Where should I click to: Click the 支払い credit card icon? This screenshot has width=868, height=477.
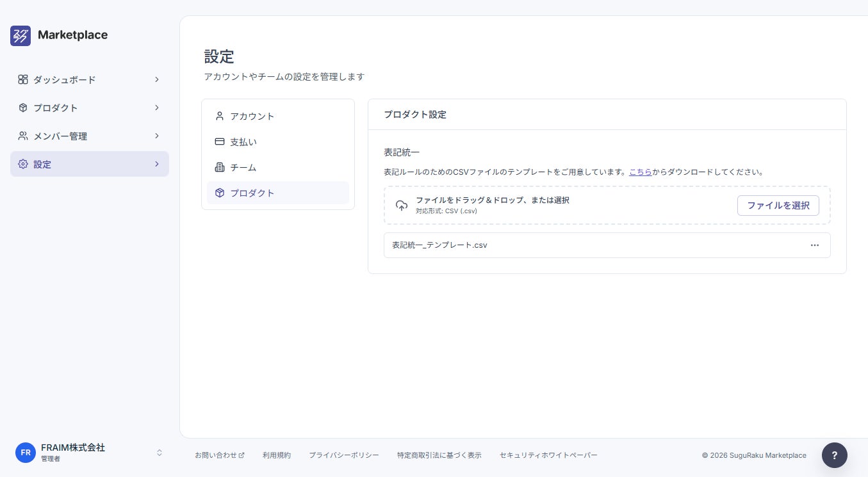click(x=220, y=141)
